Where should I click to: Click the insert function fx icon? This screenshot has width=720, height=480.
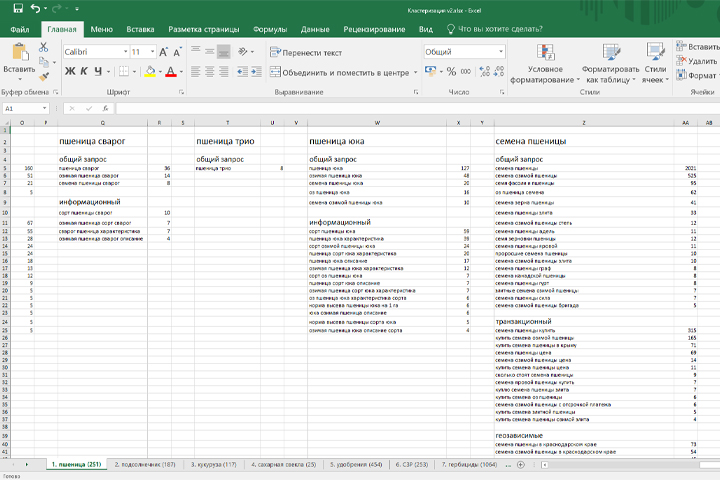point(105,108)
